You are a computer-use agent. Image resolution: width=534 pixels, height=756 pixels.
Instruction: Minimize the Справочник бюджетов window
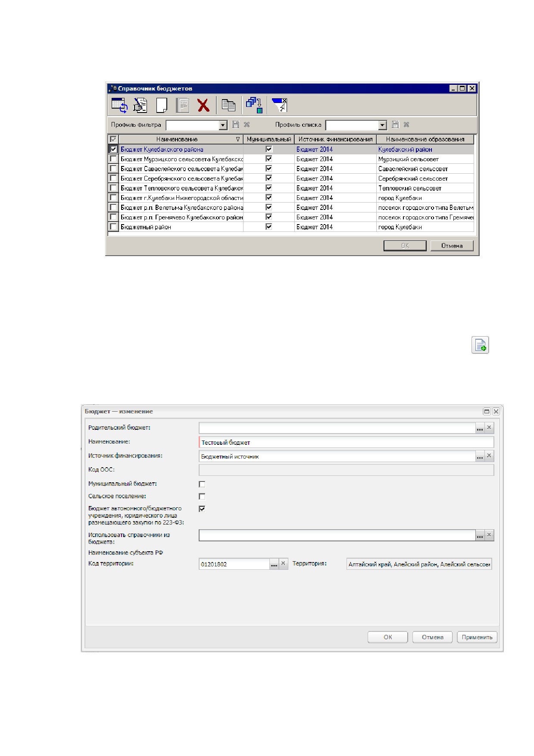453,88
